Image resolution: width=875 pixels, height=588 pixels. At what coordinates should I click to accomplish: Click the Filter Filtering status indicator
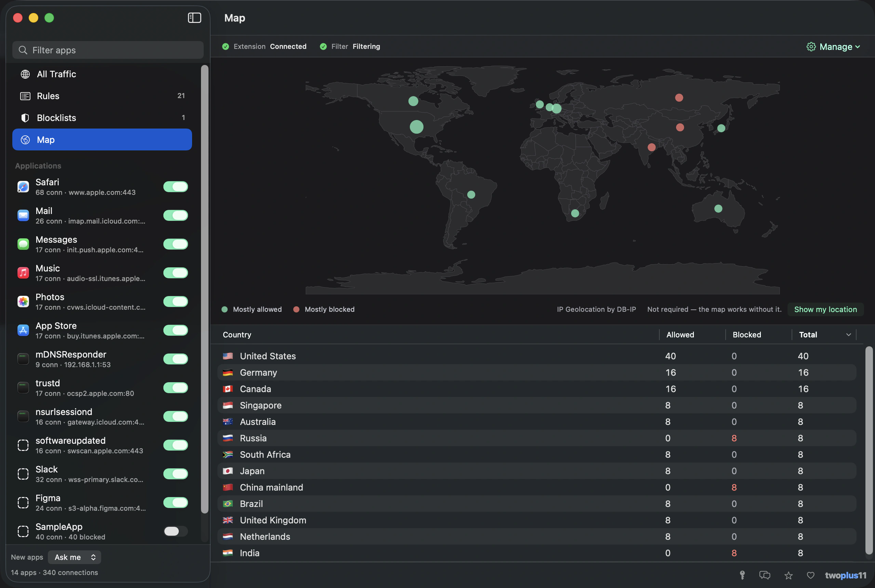(x=350, y=46)
